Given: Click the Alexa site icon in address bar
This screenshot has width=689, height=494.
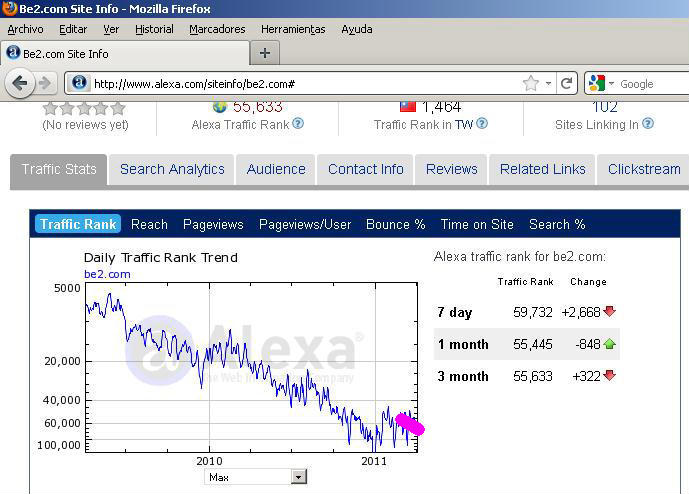Looking at the screenshot, I should pos(79,83).
